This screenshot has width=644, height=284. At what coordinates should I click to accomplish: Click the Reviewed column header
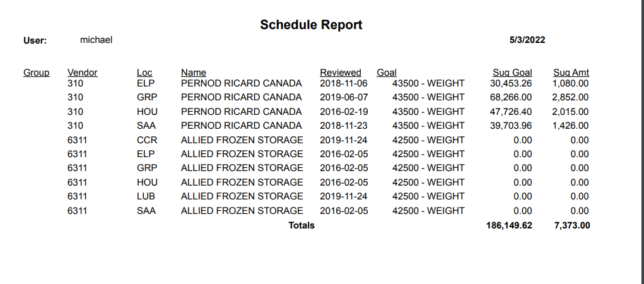[341, 73]
